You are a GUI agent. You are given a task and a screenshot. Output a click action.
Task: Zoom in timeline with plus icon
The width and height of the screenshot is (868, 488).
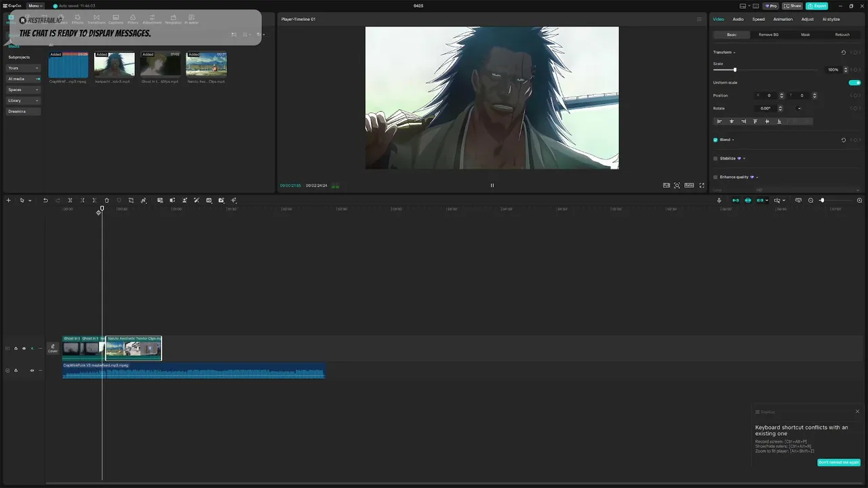[860, 201]
